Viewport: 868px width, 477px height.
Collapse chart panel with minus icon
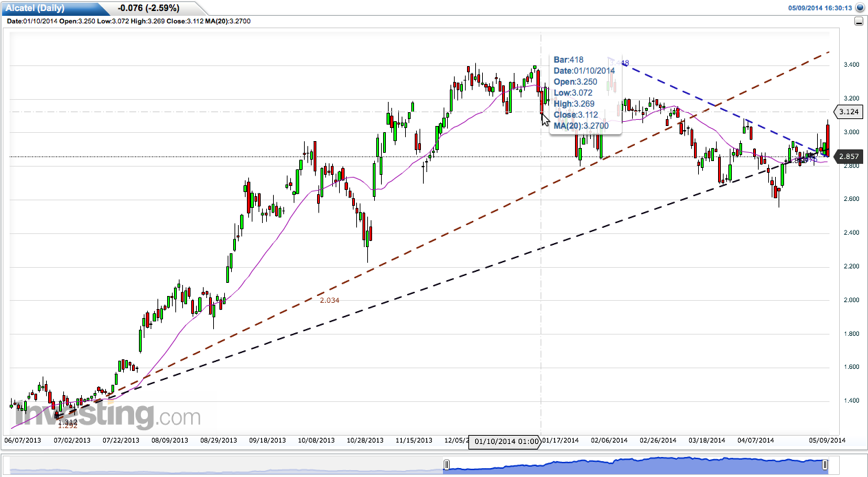pos(858,21)
